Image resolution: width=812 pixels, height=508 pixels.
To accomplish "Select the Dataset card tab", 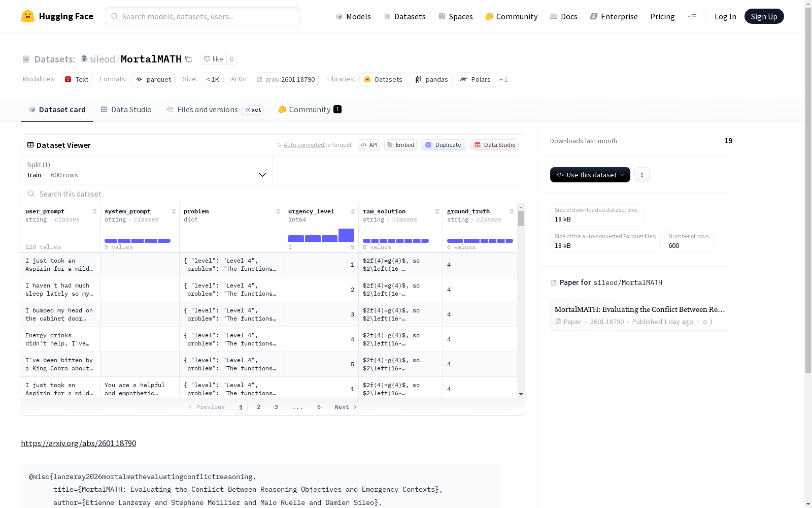I will coord(57,110).
